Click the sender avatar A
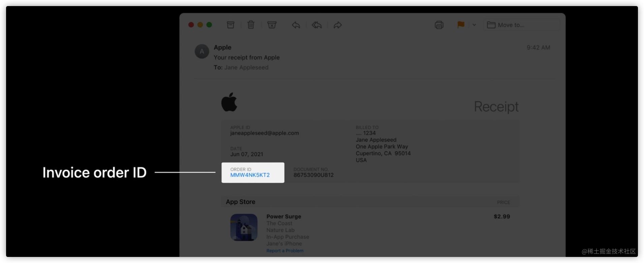The image size is (644, 263). point(202,51)
